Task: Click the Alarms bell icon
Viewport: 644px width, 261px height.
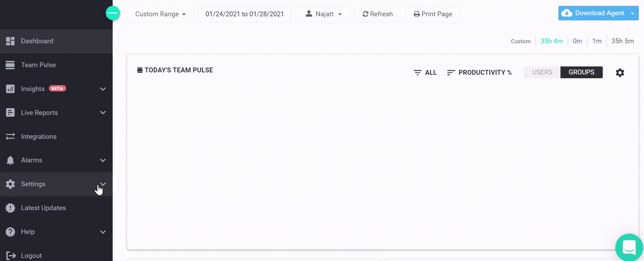Action: coord(10,160)
